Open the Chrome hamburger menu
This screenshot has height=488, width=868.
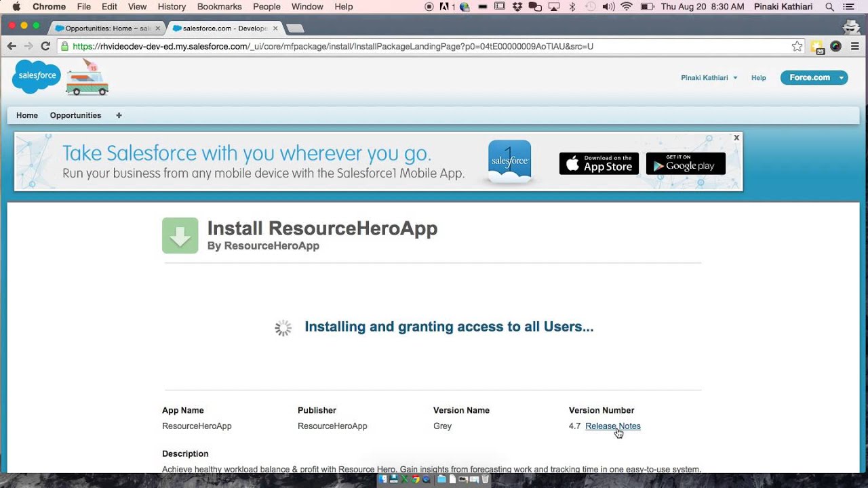coord(854,46)
